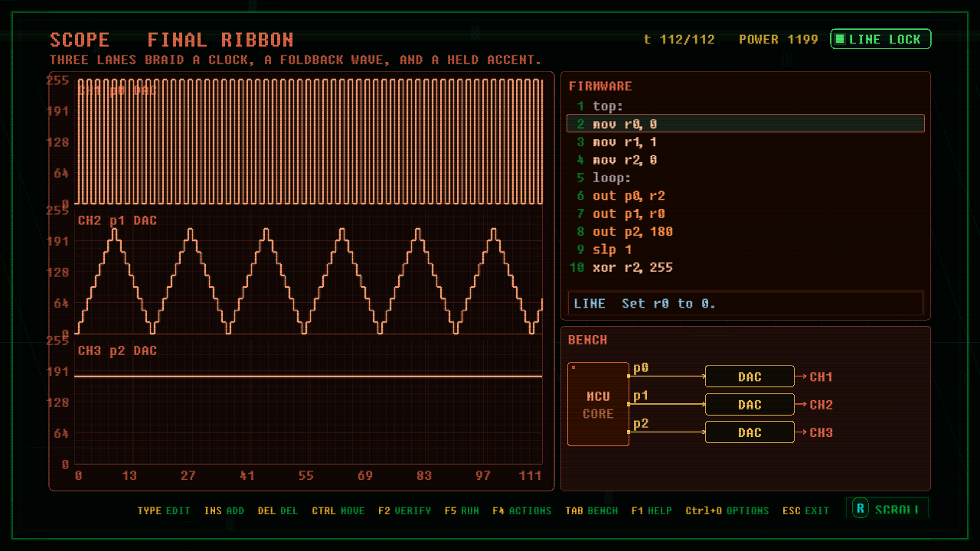Click the INS ADD shortcut
Image resolution: width=980 pixels, height=551 pixels.
click(x=224, y=510)
